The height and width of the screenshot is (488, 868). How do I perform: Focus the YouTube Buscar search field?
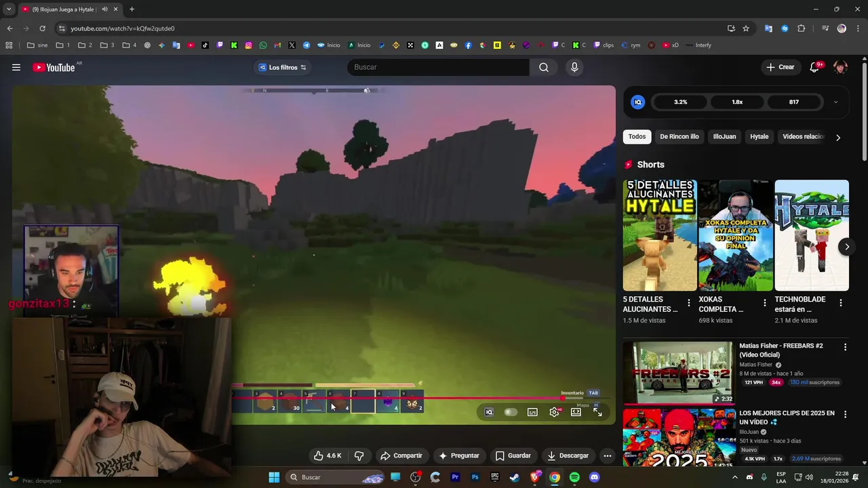pos(438,67)
